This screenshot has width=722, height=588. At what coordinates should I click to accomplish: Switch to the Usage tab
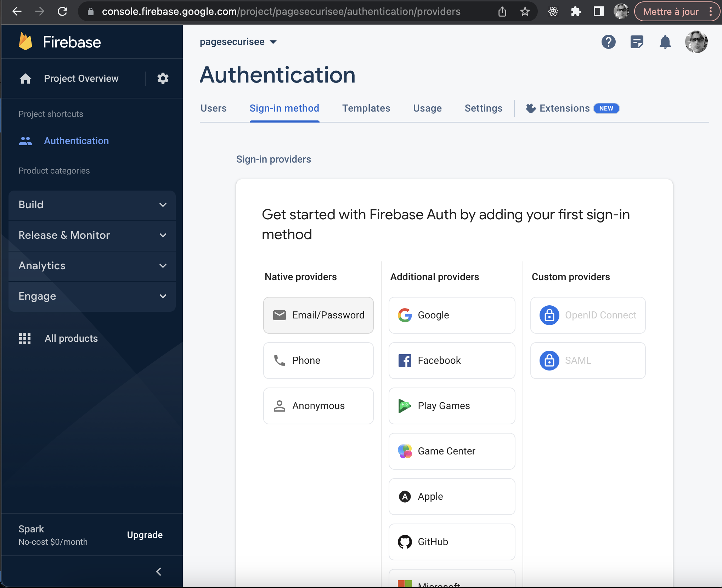(427, 108)
